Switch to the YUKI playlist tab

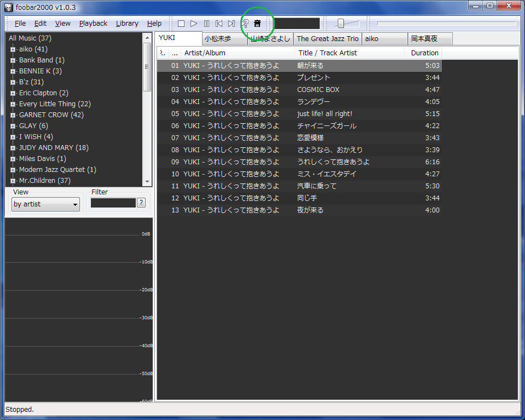pos(179,38)
